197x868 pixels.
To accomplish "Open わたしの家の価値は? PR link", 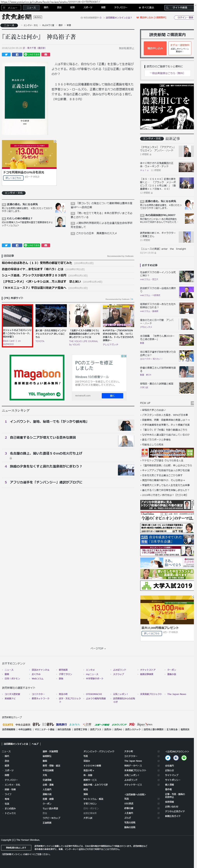I will coord(20,218).
